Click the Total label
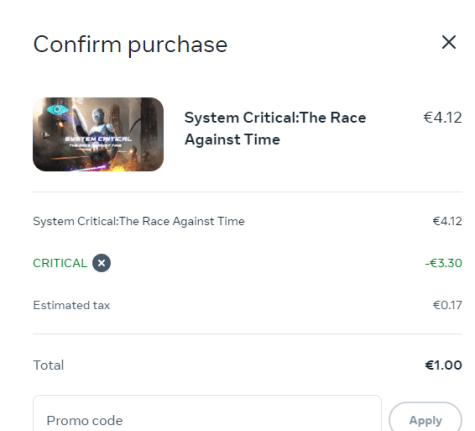The image size is (475, 431). pos(48,365)
